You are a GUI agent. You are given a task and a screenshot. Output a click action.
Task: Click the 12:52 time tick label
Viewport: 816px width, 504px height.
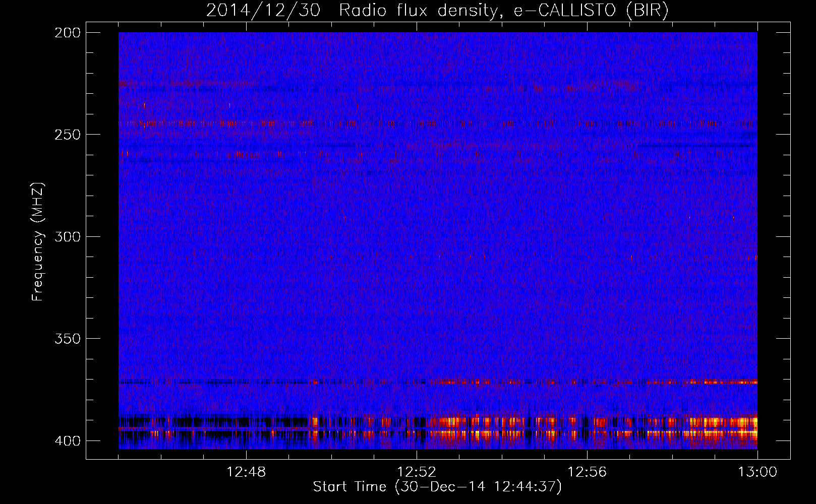click(x=417, y=472)
